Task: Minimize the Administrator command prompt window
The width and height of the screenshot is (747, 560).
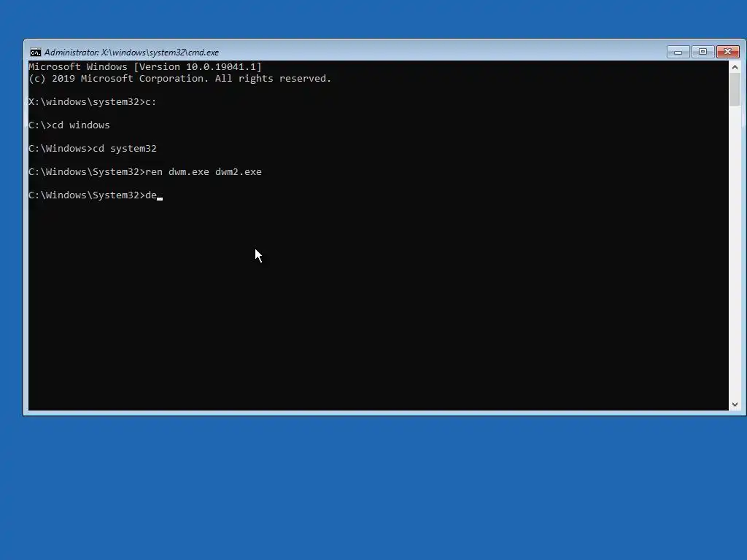Action: pyautogui.click(x=678, y=52)
